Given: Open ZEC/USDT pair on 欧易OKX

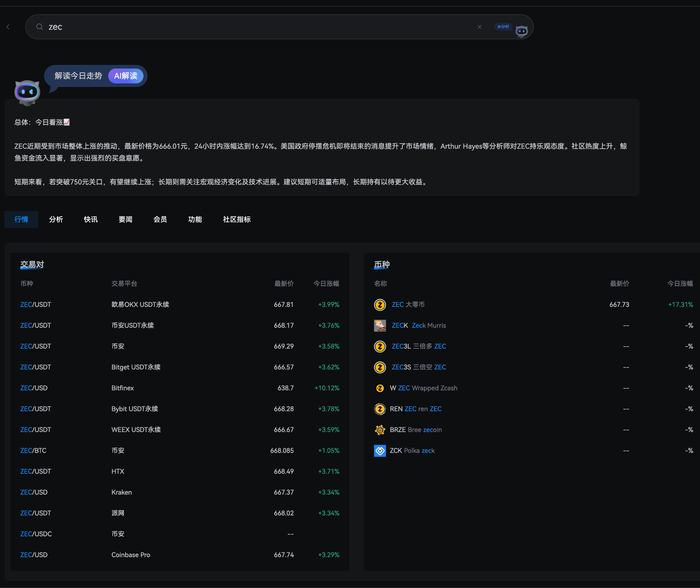Looking at the screenshot, I should point(36,305).
